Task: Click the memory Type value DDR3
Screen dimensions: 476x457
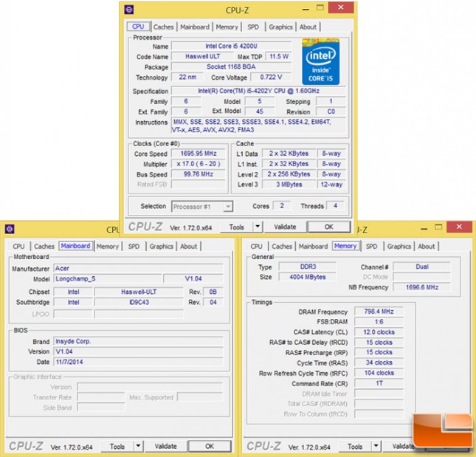Action: [x=308, y=267]
